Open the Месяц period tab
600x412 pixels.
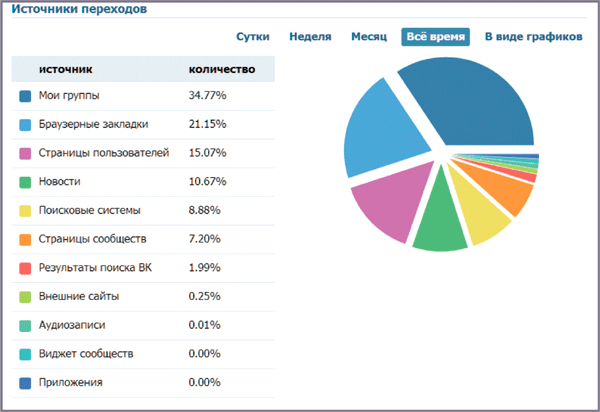coord(369,37)
